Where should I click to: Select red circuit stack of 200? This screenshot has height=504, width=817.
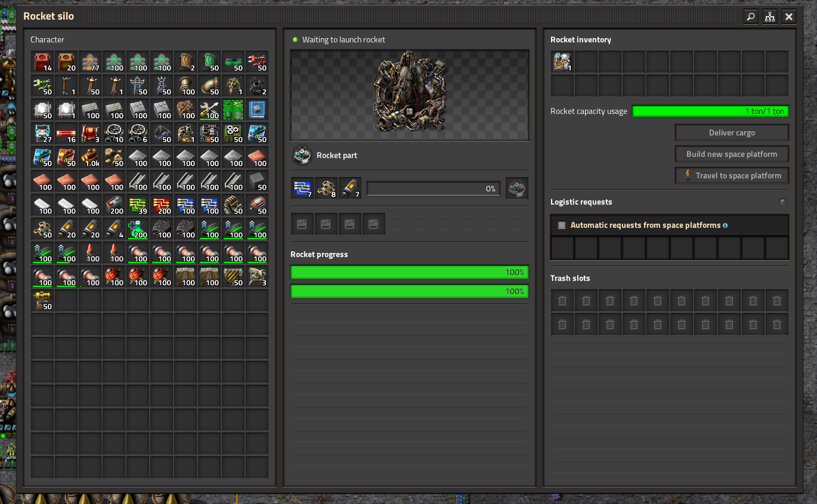tap(162, 205)
